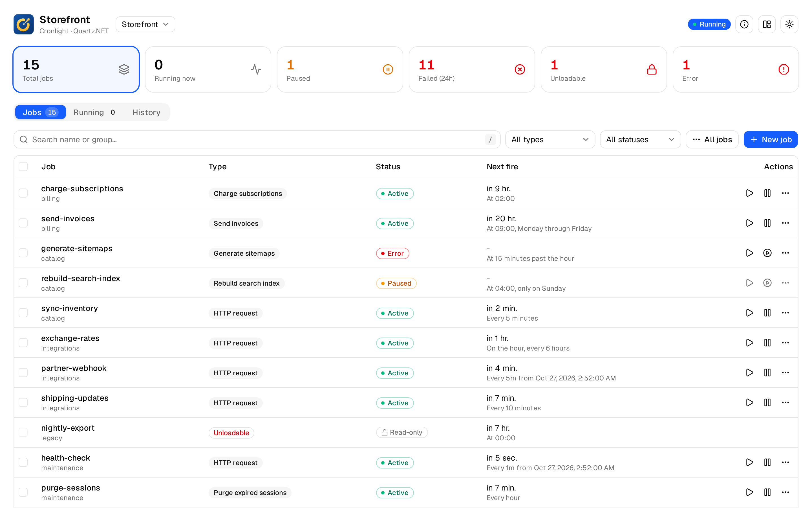The height and width of the screenshot is (508, 812).
Task: Click the Next fire column header
Action: click(502, 167)
